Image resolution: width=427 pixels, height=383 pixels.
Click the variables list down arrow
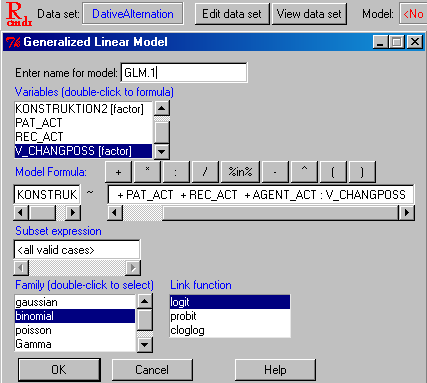coord(162,152)
